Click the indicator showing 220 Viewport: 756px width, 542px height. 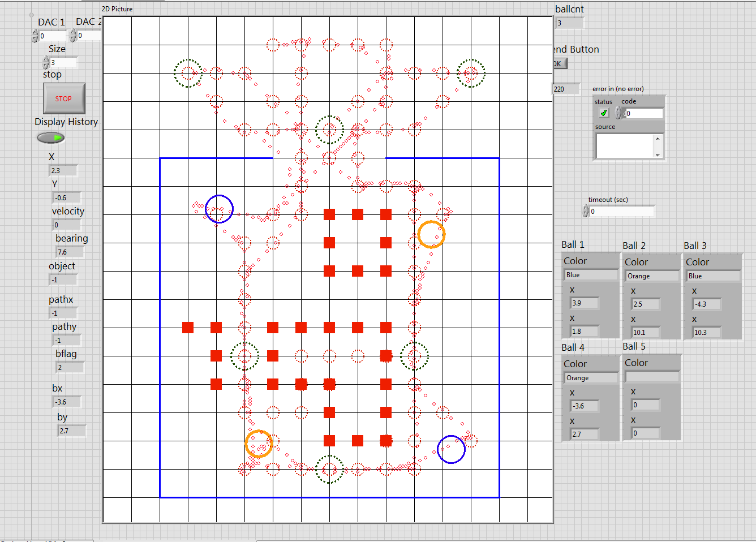(x=566, y=89)
